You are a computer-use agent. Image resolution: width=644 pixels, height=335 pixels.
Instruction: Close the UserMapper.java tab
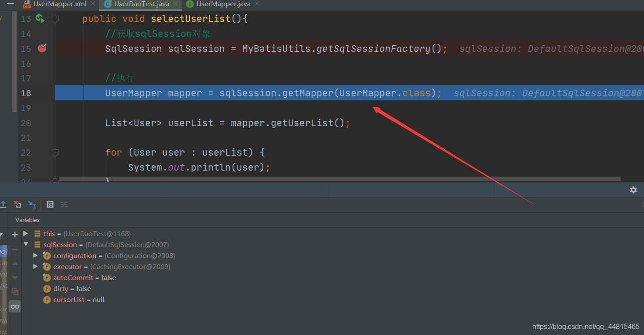(x=257, y=4)
